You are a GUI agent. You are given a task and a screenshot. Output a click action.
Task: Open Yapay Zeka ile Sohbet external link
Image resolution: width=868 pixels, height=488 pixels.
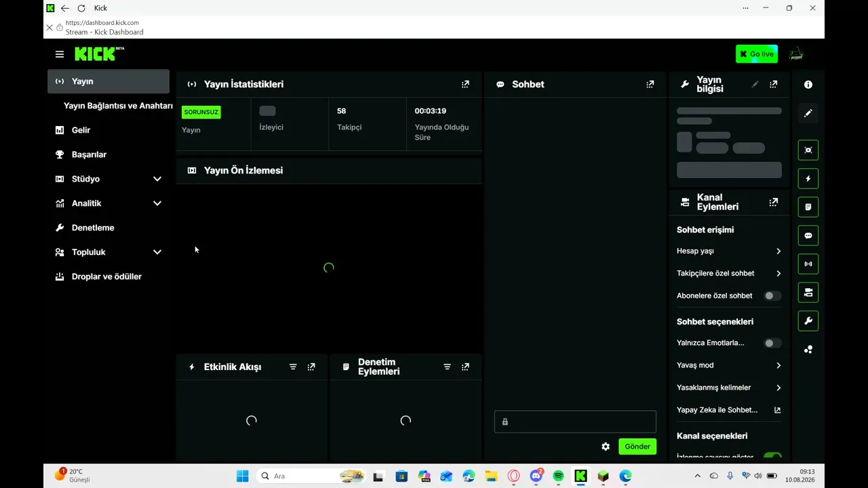(778, 410)
